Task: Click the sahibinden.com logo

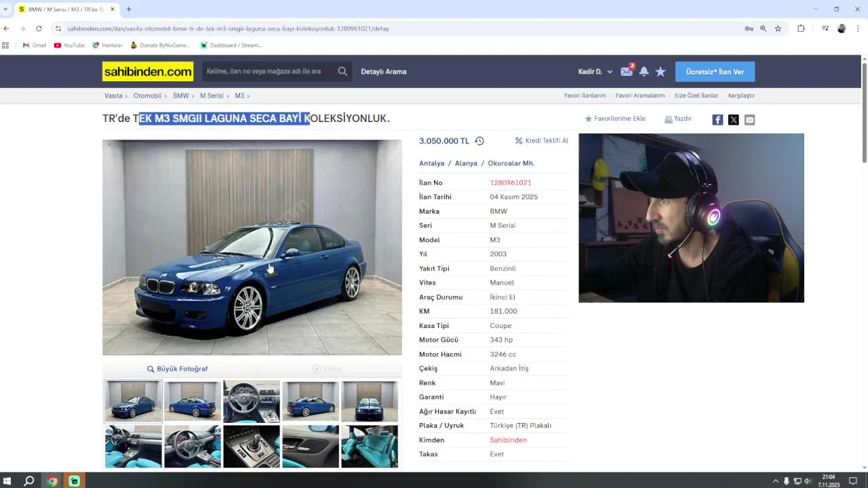Action: (148, 72)
